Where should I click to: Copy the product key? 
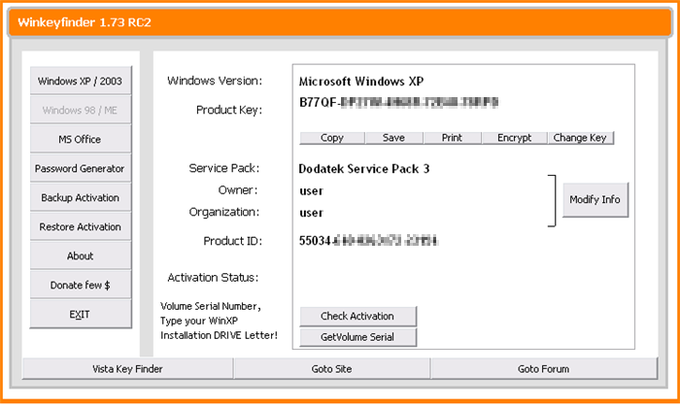(x=332, y=137)
